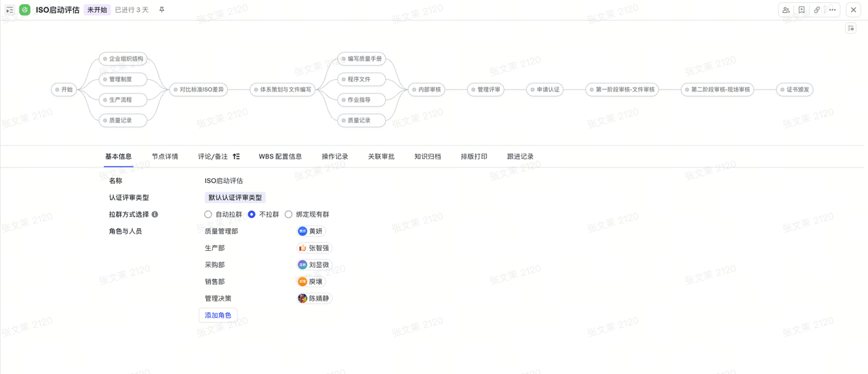Open the members icon in header
Viewport: 868px width, 374px height.
point(786,10)
